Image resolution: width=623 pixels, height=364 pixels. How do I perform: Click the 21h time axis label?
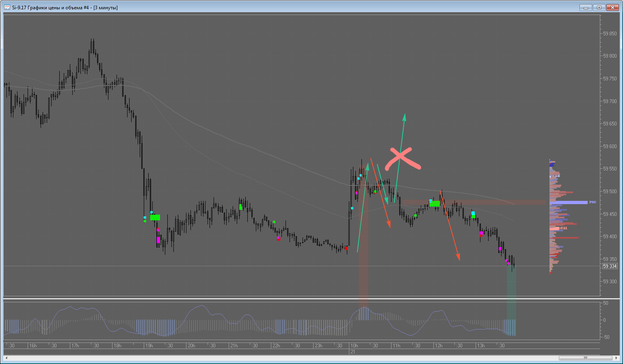(x=234, y=346)
